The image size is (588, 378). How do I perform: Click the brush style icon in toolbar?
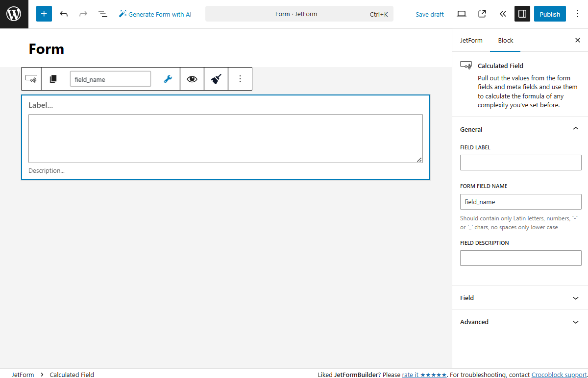click(216, 79)
